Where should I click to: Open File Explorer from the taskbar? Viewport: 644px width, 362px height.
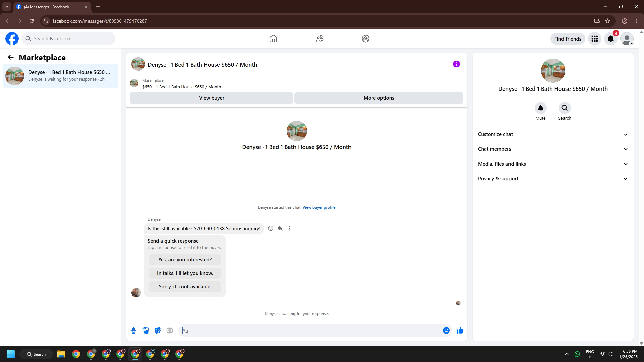pos(61,354)
